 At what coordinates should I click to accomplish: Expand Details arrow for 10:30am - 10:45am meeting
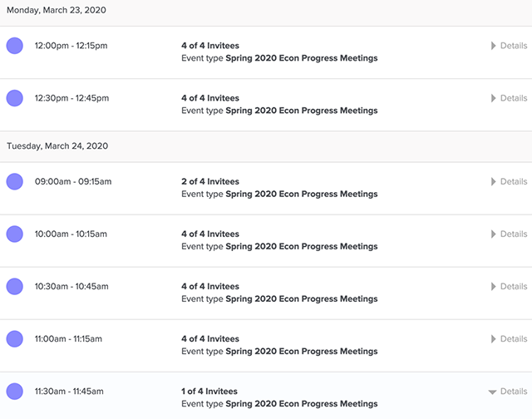coord(493,286)
